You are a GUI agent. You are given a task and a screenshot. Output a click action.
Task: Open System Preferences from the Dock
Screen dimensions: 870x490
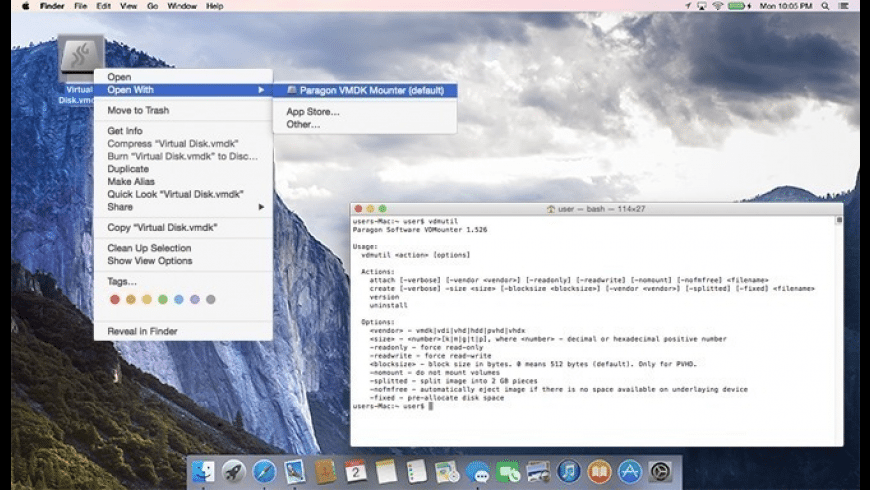[660, 472]
